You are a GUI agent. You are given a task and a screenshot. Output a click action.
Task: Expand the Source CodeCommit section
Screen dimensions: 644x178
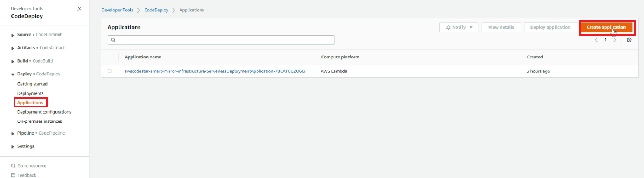point(13,35)
